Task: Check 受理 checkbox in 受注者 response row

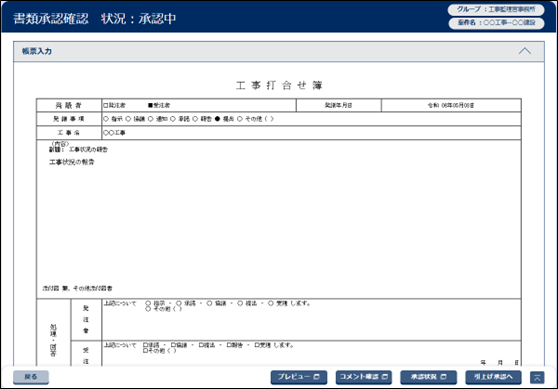Action: pos(257,345)
